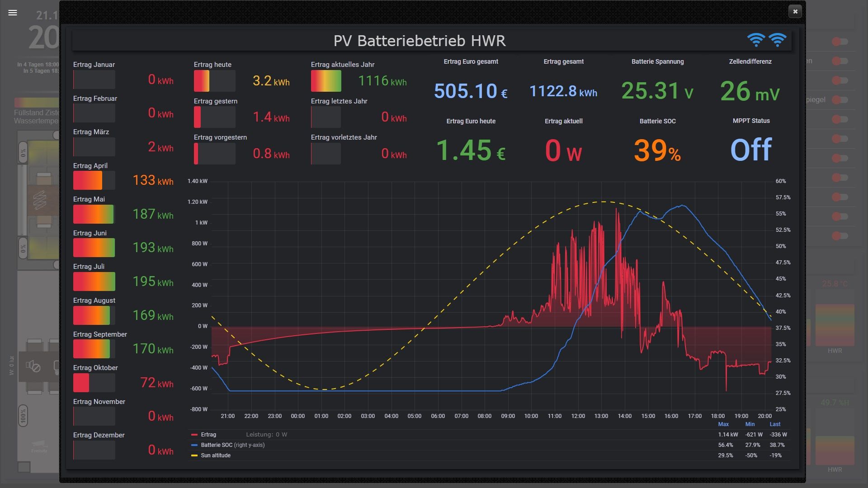This screenshot has height=488, width=868.
Task: Click the 1116 kWh yearly yield value
Action: pos(382,81)
